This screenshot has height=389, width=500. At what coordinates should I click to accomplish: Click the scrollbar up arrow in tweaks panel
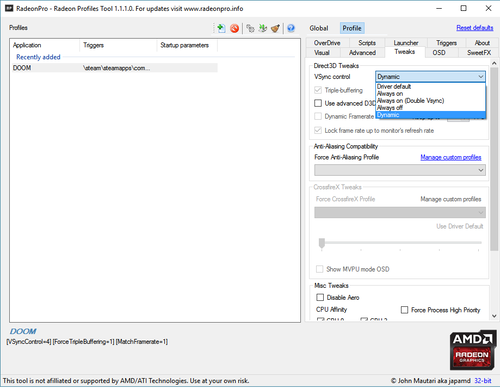click(x=494, y=63)
